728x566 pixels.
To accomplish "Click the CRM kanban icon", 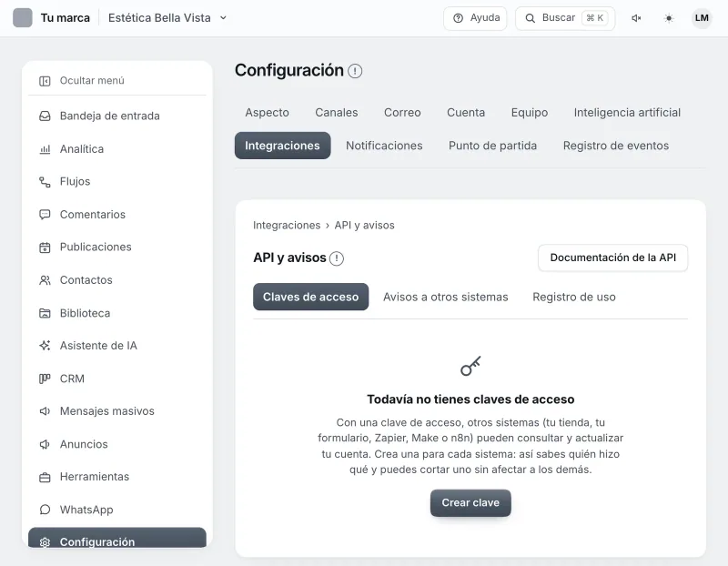I will coord(45,379).
